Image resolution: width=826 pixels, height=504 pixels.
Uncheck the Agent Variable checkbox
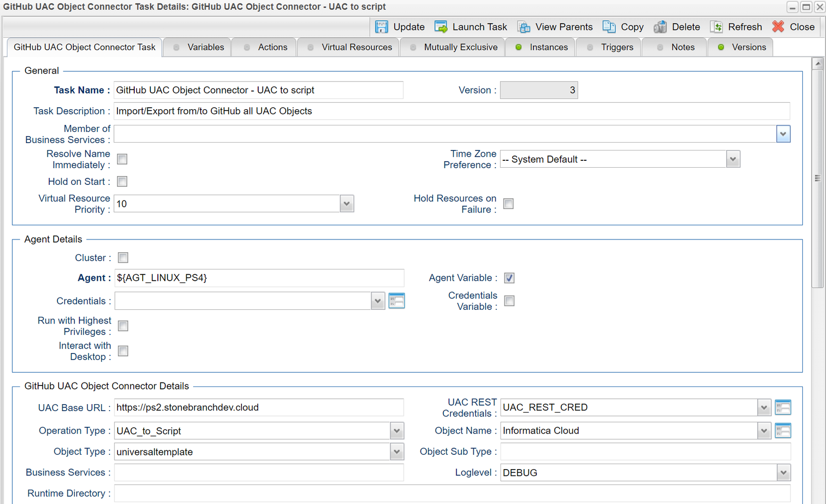[x=509, y=278]
